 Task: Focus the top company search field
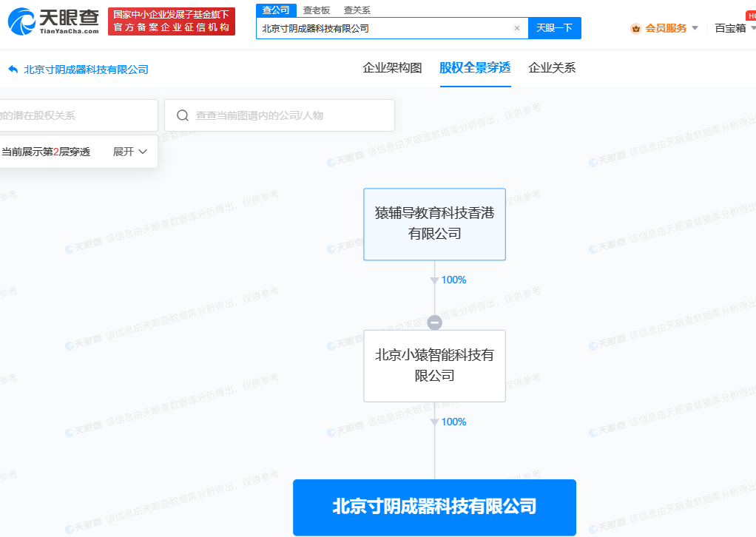[x=383, y=28]
